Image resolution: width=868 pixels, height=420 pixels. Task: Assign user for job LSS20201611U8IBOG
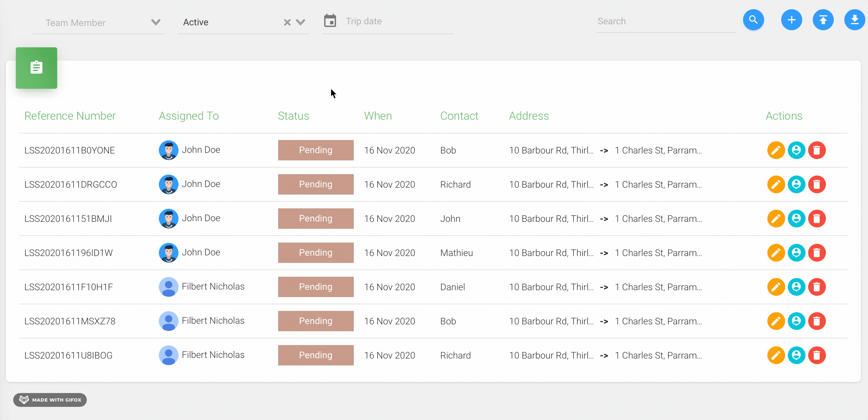pyautogui.click(x=796, y=355)
